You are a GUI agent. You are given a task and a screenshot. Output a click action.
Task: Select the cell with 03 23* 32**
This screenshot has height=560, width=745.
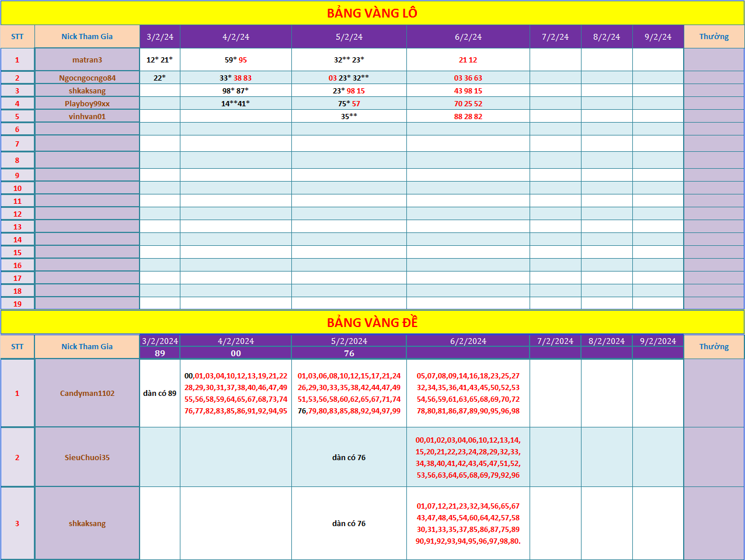point(349,78)
